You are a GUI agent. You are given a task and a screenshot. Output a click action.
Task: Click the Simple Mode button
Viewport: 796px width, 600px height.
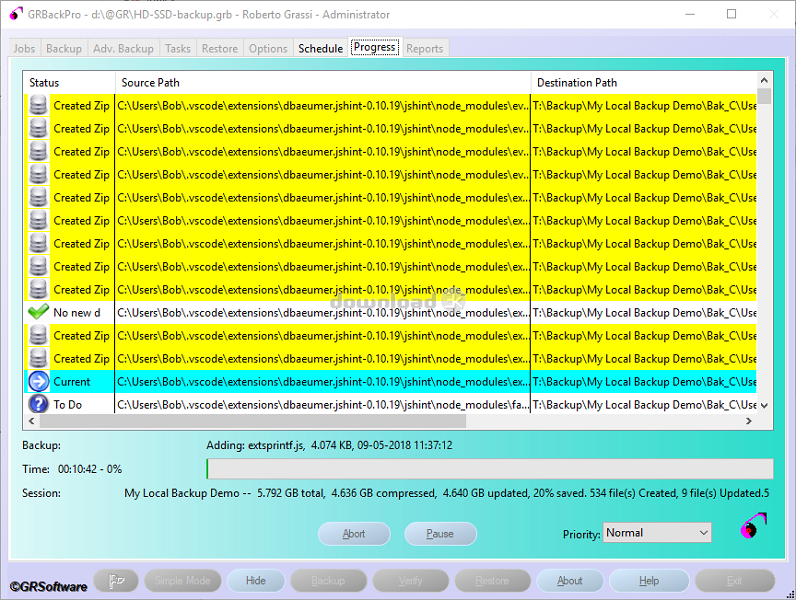[183, 580]
